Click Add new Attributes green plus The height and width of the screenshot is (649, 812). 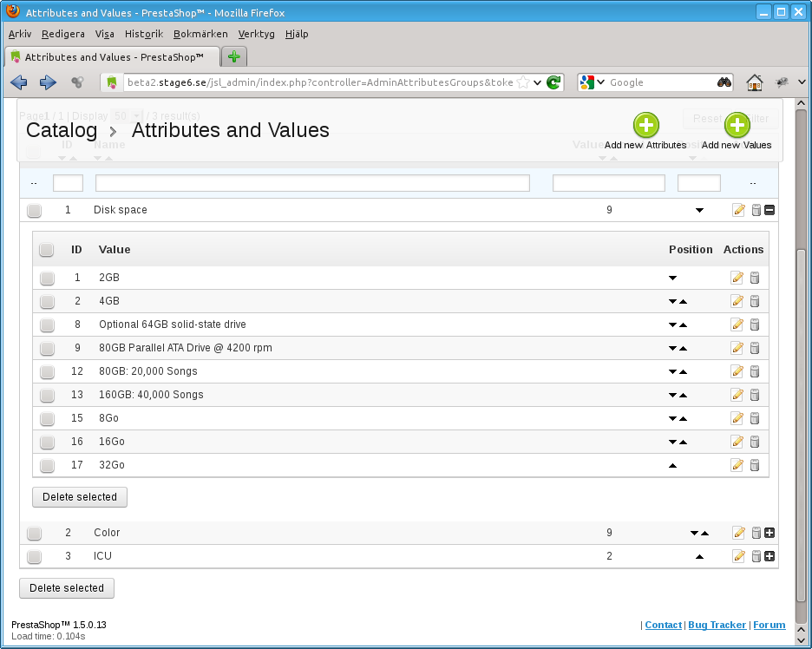tap(645, 125)
